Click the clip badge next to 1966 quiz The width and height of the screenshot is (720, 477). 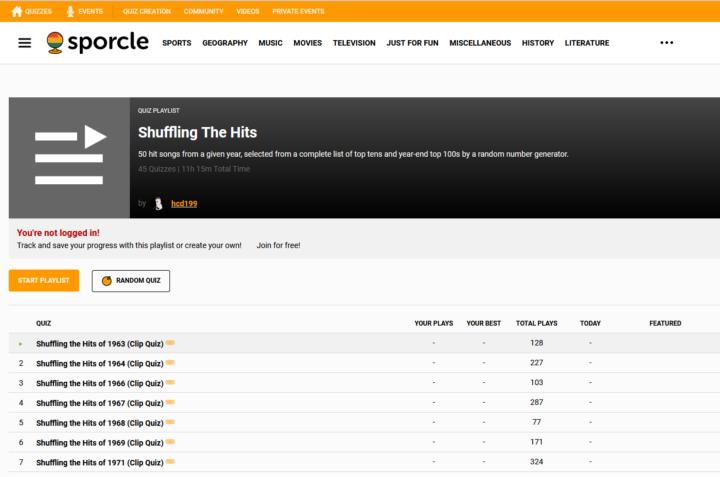click(170, 382)
